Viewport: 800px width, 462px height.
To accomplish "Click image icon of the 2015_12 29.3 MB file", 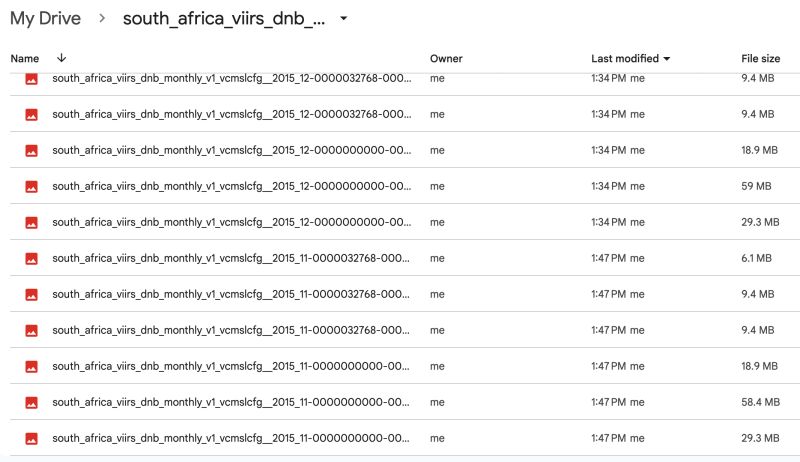I will tap(32, 222).
